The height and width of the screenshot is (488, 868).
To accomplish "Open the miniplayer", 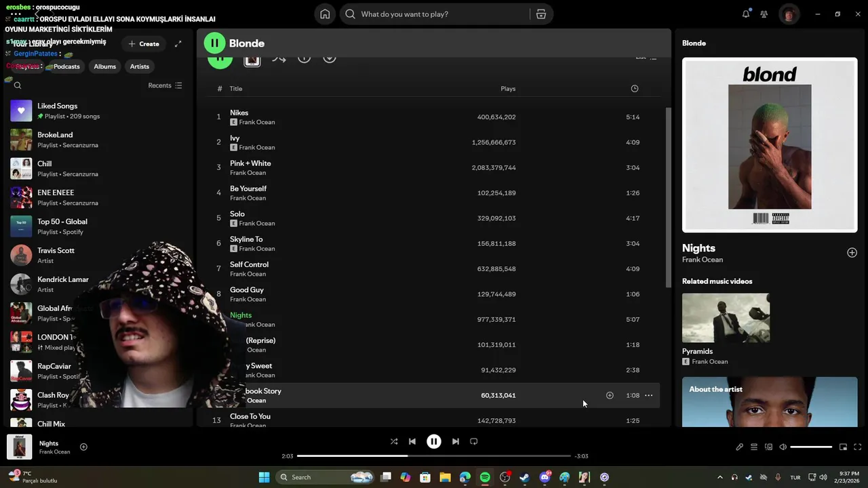I will [x=843, y=447].
